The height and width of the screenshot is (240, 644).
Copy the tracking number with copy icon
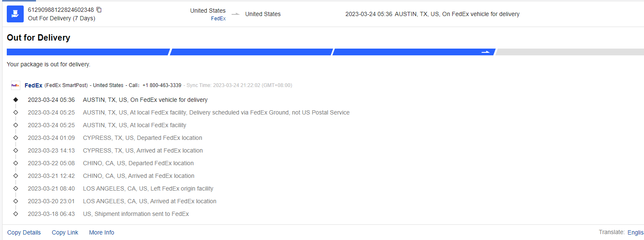tap(99, 10)
